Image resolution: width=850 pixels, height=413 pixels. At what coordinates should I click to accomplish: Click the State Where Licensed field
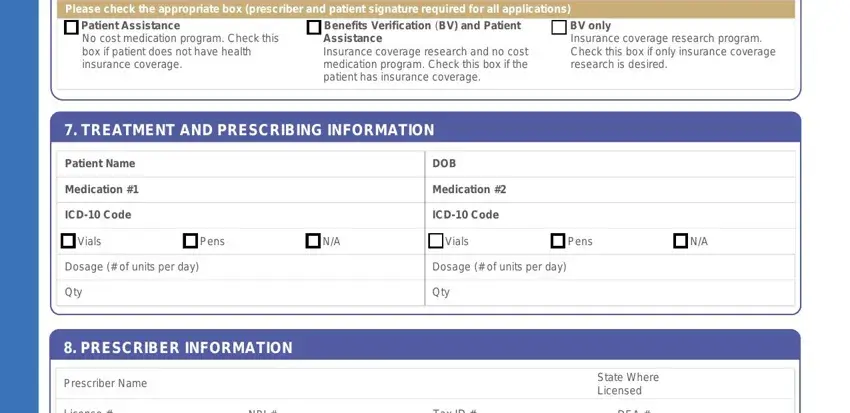tap(693, 384)
